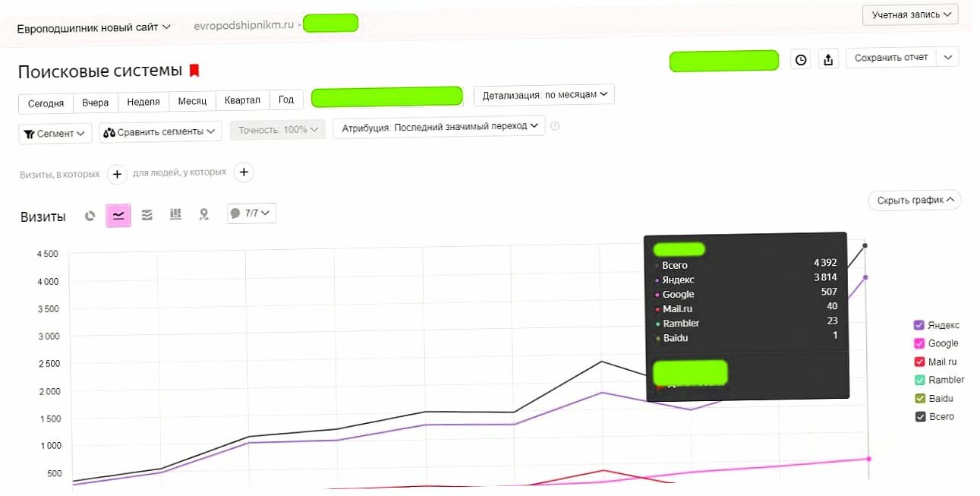Open Сравнить сегменты dropdown

pyautogui.click(x=160, y=131)
